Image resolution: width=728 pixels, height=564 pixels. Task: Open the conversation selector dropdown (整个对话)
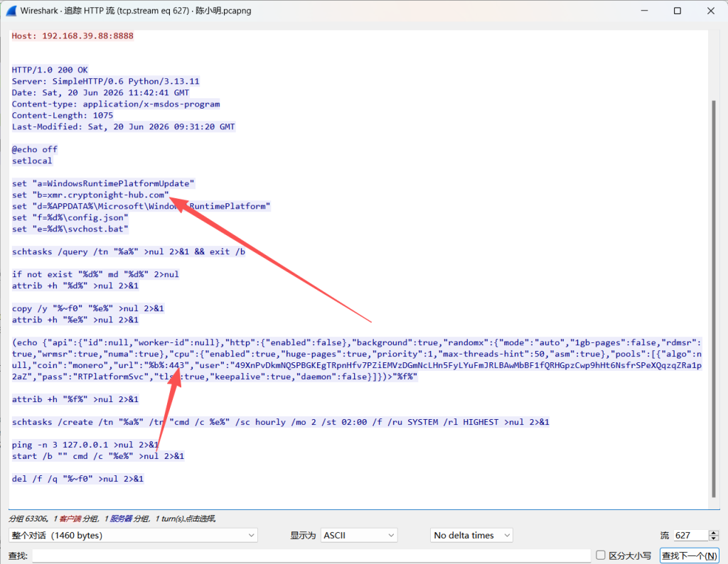point(133,536)
